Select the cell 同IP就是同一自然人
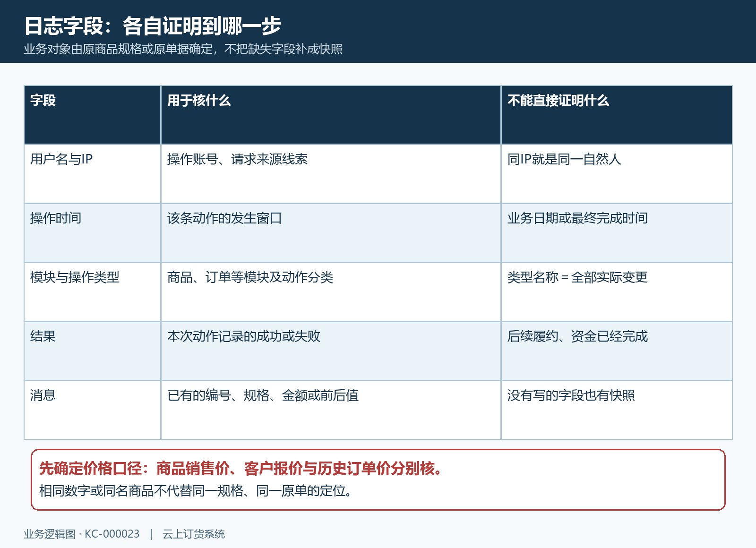 pos(617,174)
